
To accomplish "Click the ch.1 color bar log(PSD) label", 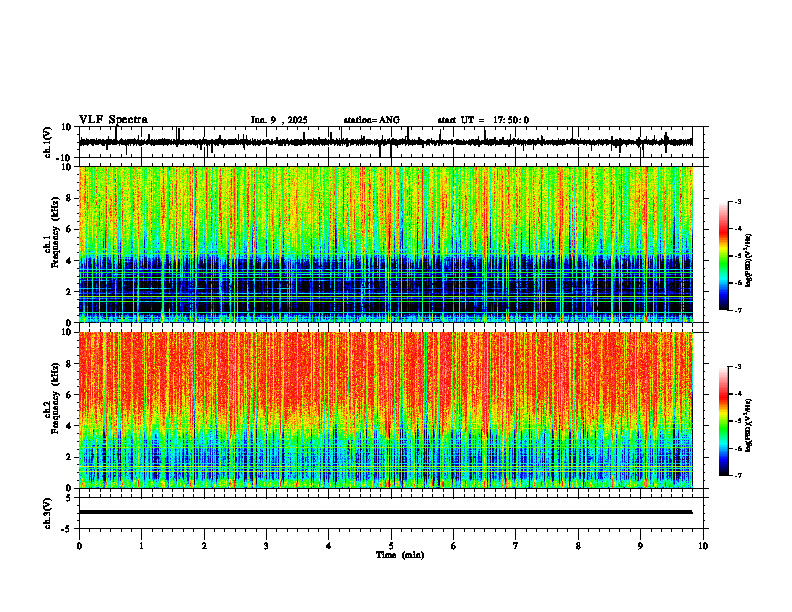I will [749, 260].
